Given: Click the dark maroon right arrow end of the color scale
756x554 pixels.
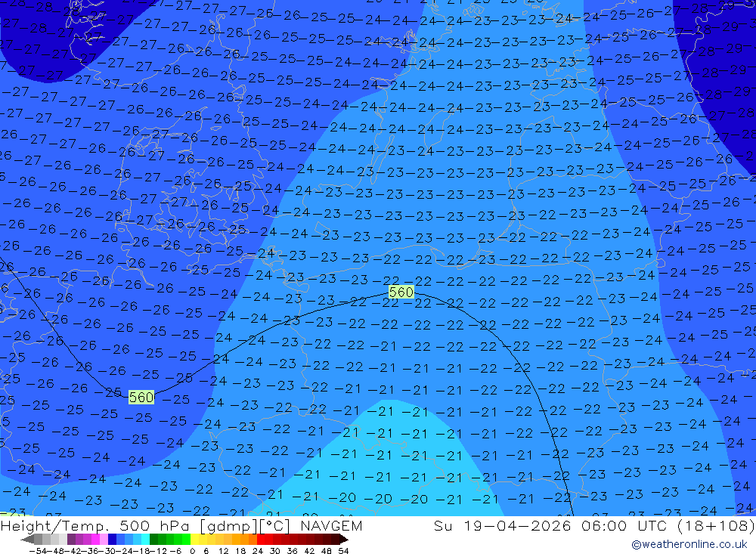Looking at the screenshot, I should (344, 540).
